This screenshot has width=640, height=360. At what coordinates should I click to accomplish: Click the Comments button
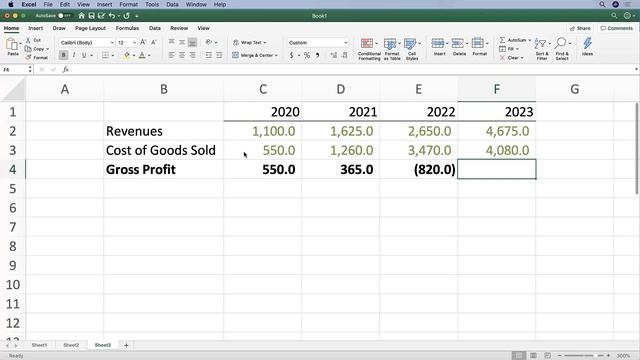(616, 28)
